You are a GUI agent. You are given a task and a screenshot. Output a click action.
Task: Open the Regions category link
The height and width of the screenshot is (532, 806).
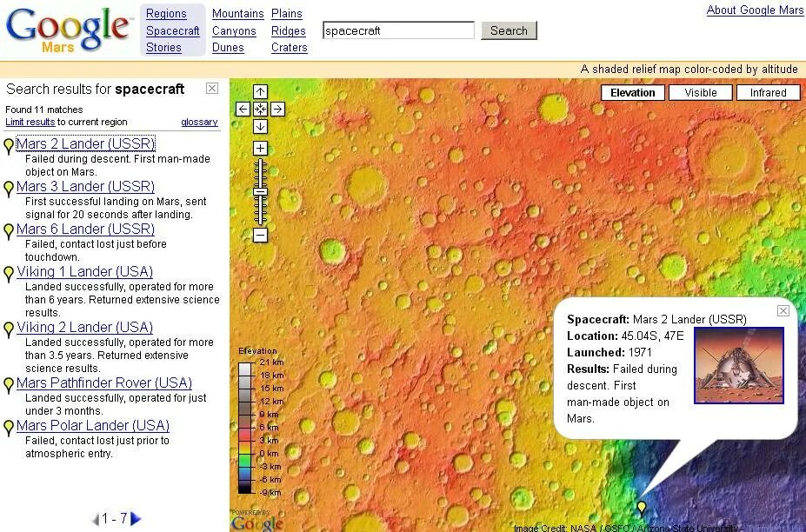[x=166, y=14]
